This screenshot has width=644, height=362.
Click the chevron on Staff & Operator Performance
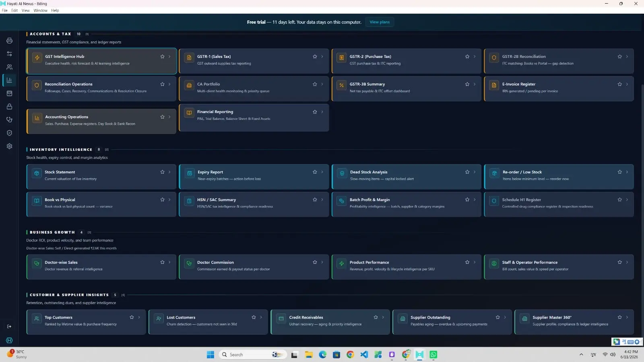[627, 262]
